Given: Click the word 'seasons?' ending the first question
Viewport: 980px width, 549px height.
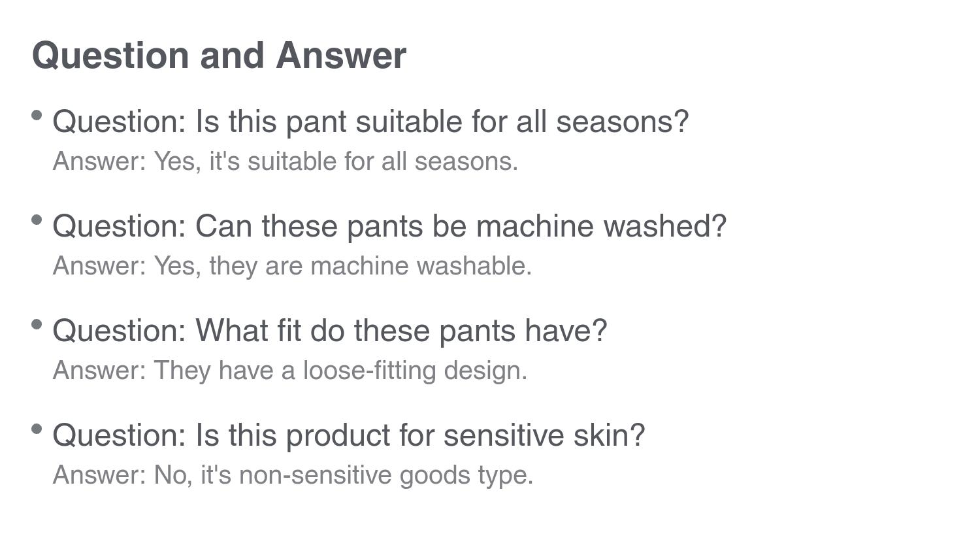Looking at the screenshot, I should click(x=622, y=122).
